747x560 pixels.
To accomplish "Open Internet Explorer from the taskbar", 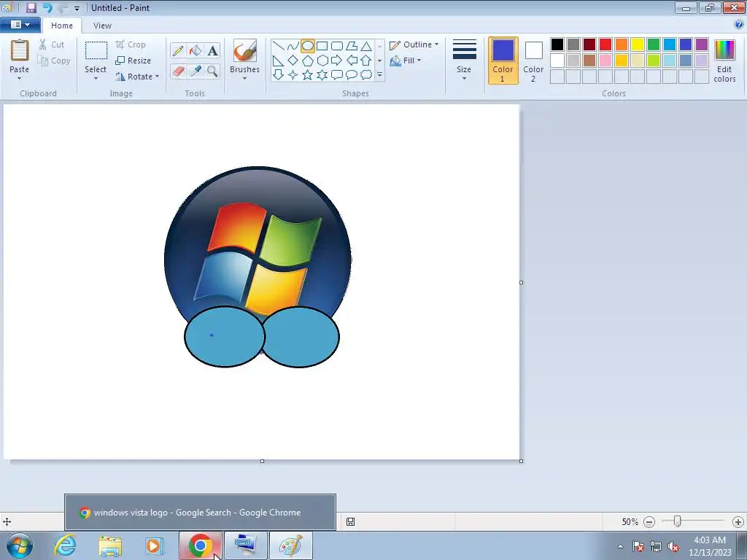I will [x=65, y=545].
